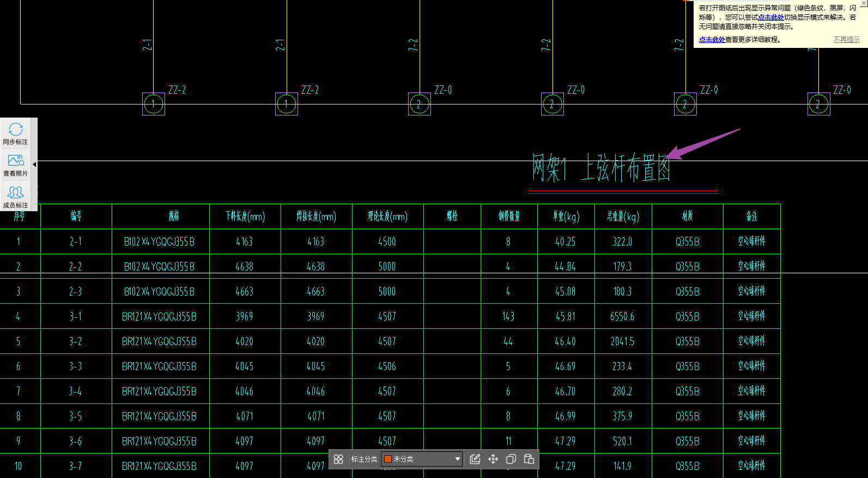868x478 pixels.
Task: Click the orange 未分类 color swatch
Action: [x=388, y=459]
